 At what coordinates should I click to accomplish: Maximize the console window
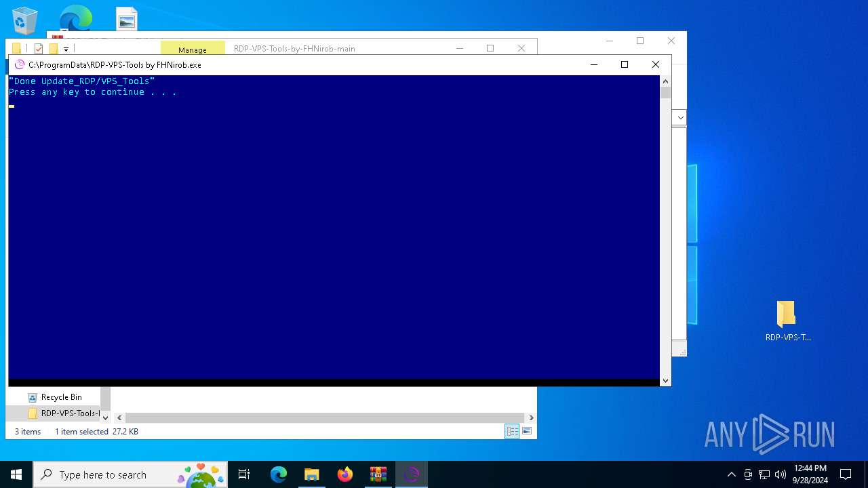625,65
